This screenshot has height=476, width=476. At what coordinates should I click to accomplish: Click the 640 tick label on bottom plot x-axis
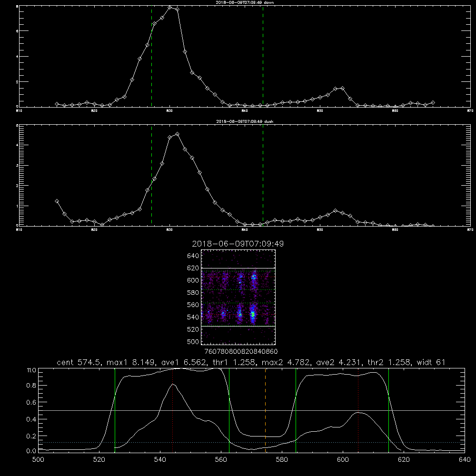coord(465,460)
